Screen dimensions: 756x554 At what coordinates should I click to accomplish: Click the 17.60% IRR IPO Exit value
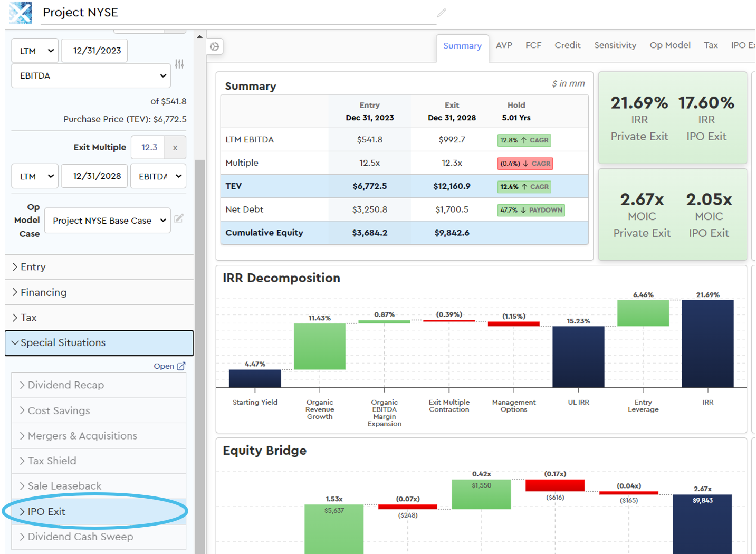click(706, 102)
